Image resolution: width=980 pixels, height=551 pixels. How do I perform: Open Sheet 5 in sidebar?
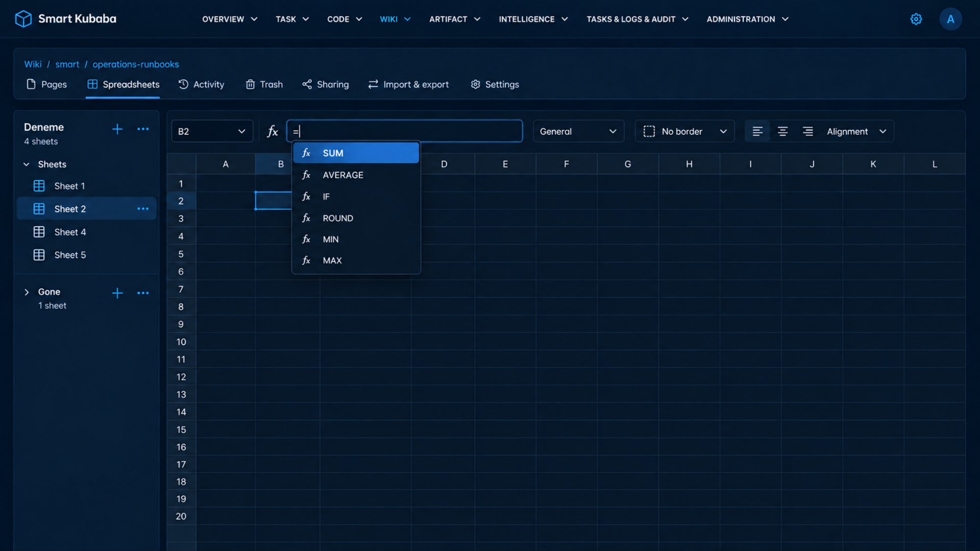[x=87, y=255]
